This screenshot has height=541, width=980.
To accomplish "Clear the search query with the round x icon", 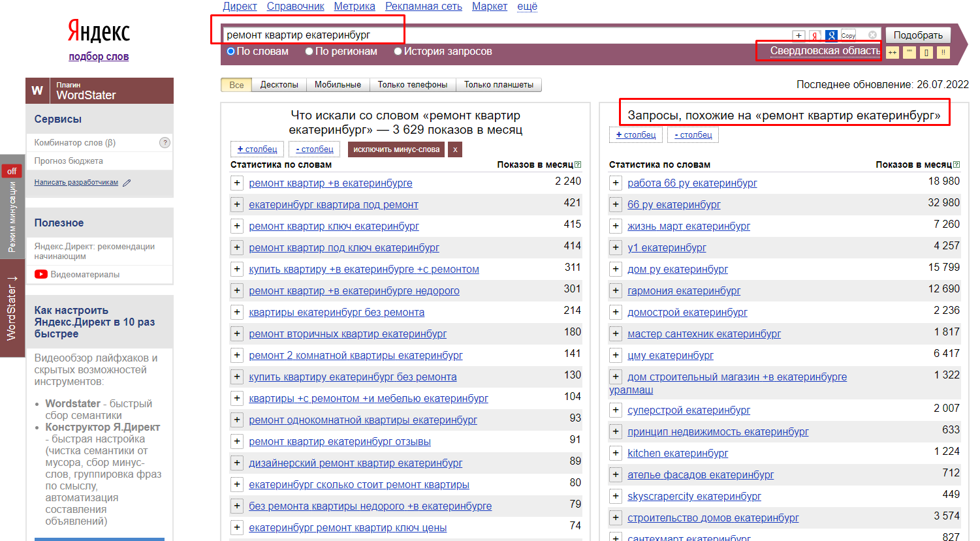I will pyautogui.click(x=873, y=35).
